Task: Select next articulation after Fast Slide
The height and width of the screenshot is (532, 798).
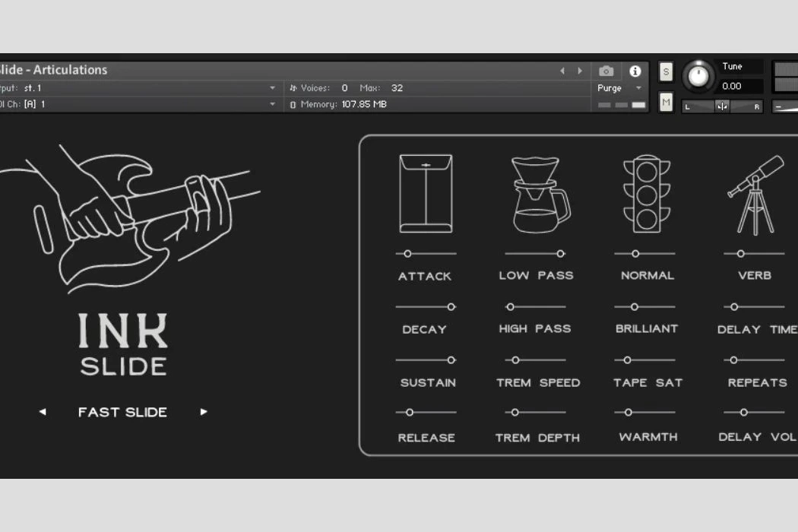Action: [204, 412]
